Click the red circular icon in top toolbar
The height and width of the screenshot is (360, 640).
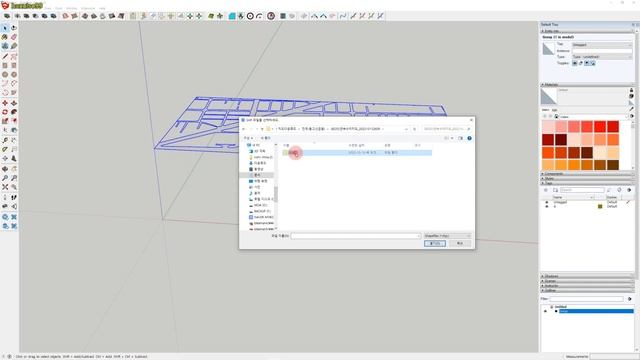[x=271, y=16]
